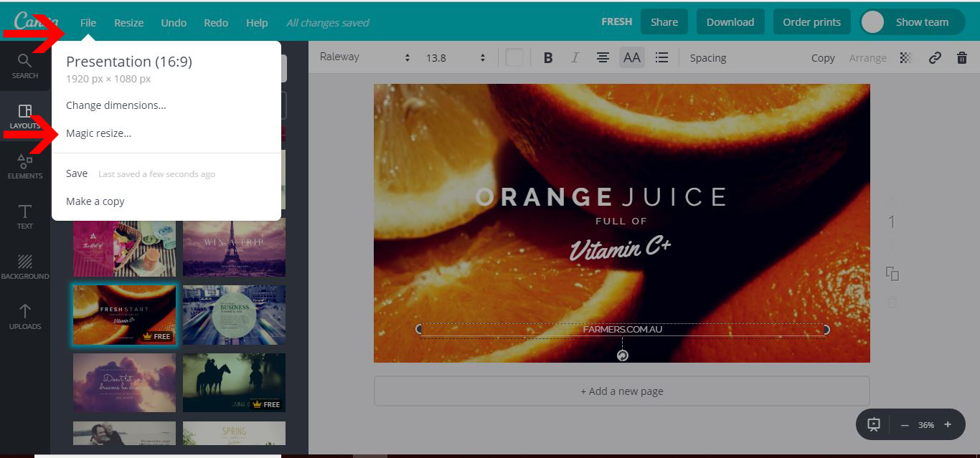Screen dimensions: 980x458
Task: Open the text Spacing options
Action: pos(708,57)
